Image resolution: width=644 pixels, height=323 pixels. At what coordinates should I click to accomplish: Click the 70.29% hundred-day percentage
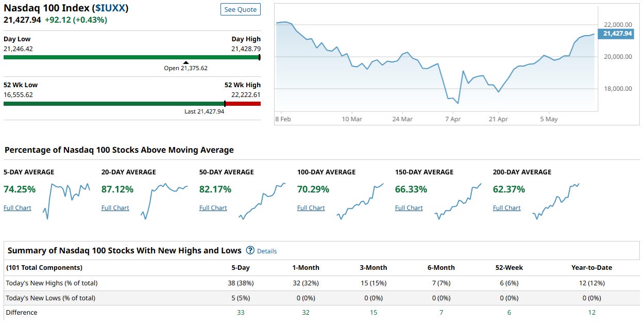(x=313, y=189)
